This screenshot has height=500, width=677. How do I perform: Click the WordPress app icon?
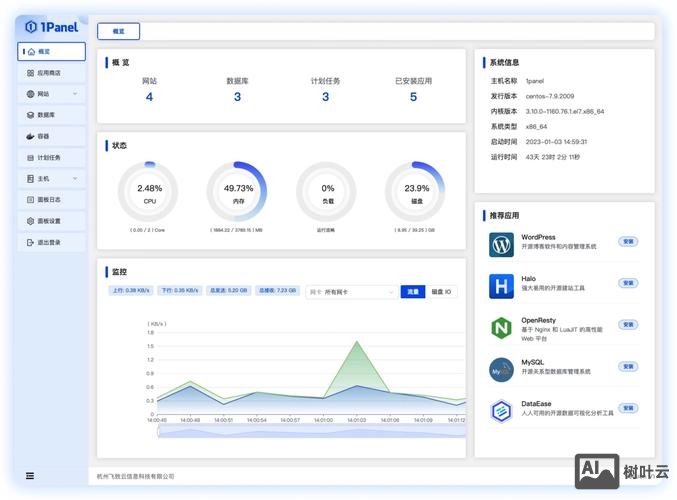[x=501, y=244]
